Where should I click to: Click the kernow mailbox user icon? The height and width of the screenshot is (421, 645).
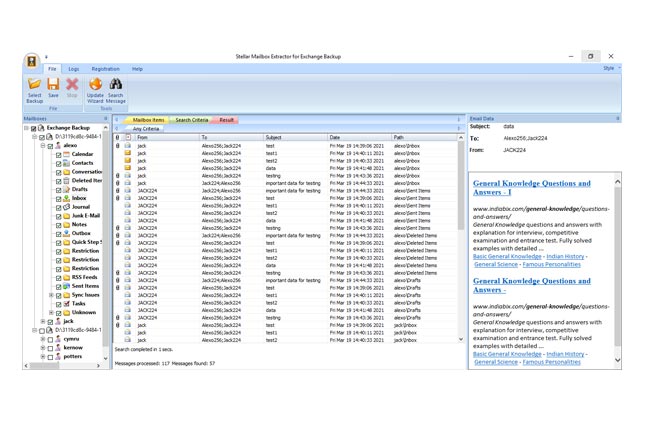tap(58, 347)
